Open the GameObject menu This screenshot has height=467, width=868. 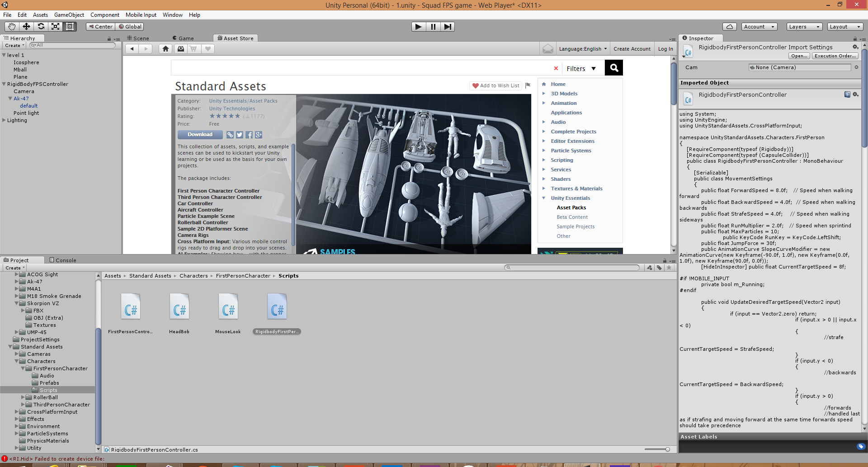69,15
